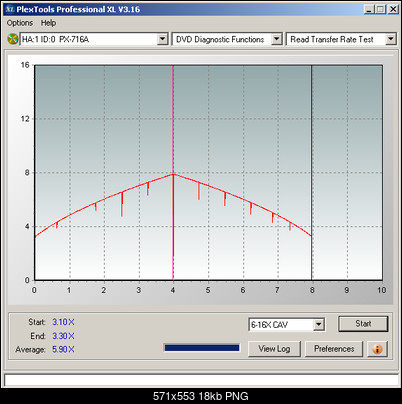The image size is (402, 404).
Task: Click the orange info icon button
Action: (377, 349)
